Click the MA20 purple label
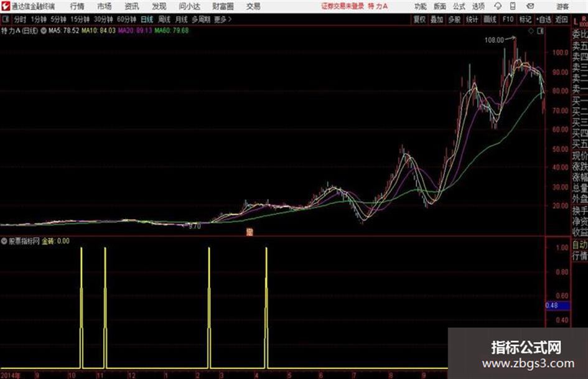The image size is (588, 379). [x=135, y=30]
